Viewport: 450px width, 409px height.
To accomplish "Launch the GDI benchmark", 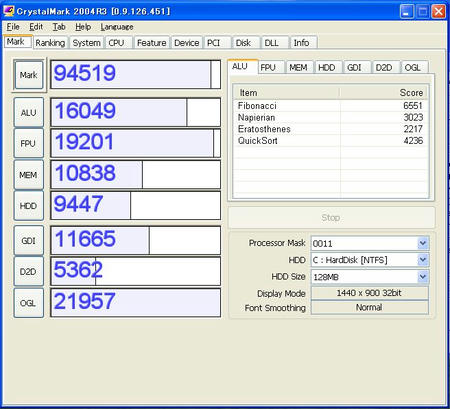I will point(29,240).
